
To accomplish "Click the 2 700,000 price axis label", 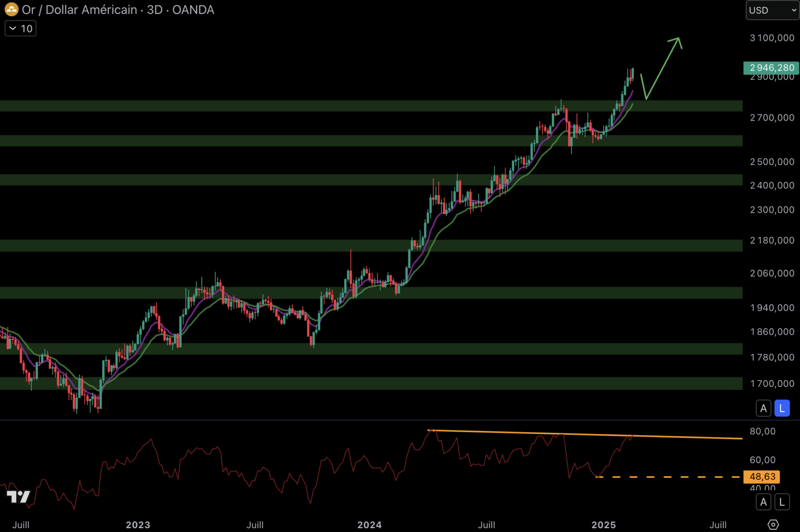I will tap(772, 118).
